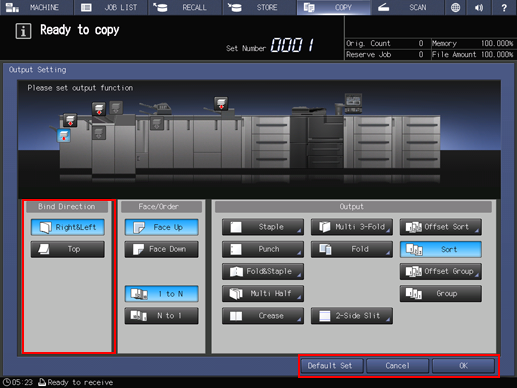Viewport: 517px width, 388px height.
Task: Select the greyed tray icon next to the finisher top tray
Action: click(116, 107)
